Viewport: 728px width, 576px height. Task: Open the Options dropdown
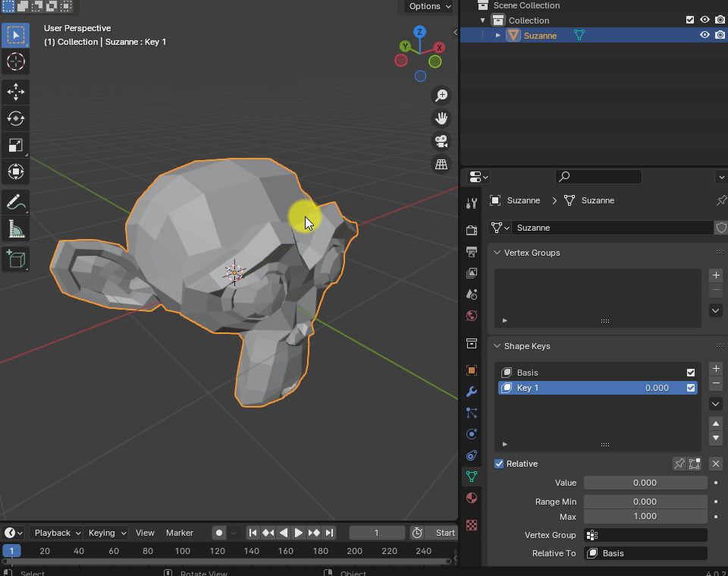coord(429,6)
